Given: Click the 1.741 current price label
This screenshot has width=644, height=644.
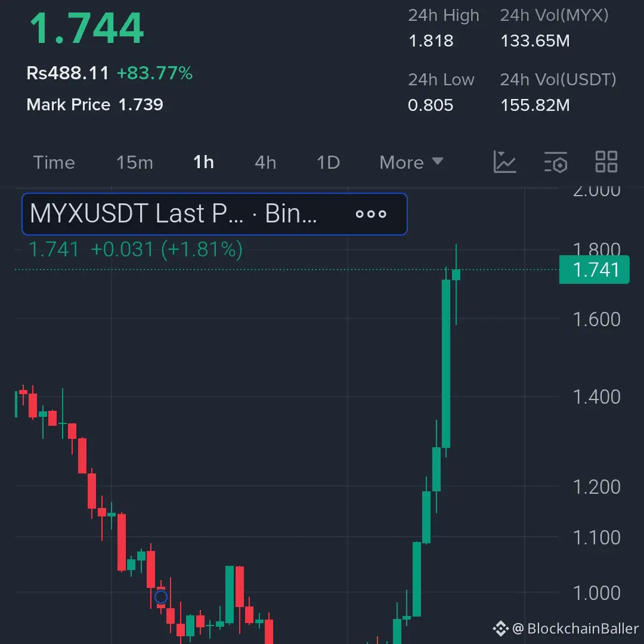Looking at the screenshot, I should (x=595, y=270).
